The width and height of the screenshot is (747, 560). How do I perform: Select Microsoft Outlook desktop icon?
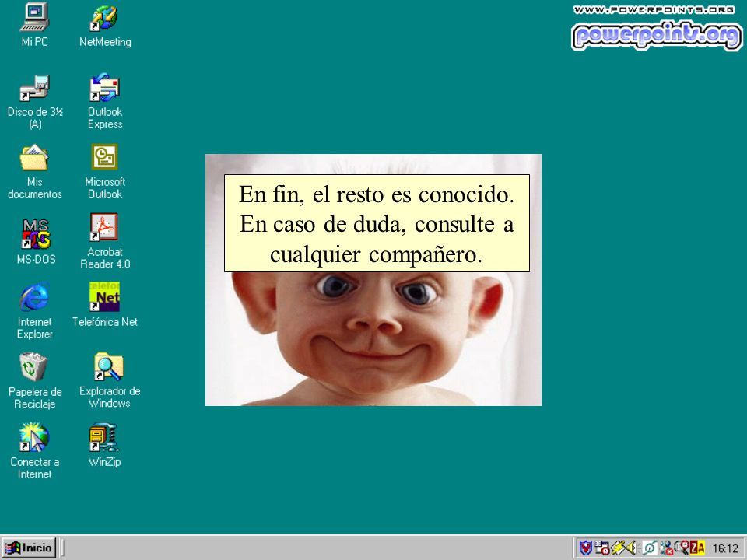[x=105, y=171]
